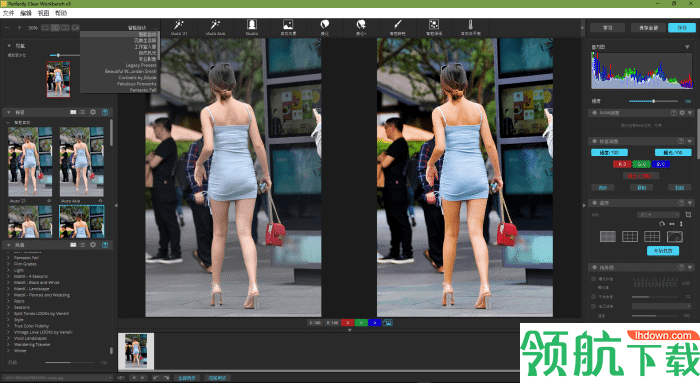This screenshot has width=700, height=383.
Task: Go to previous image arrow
Action: tap(133, 378)
